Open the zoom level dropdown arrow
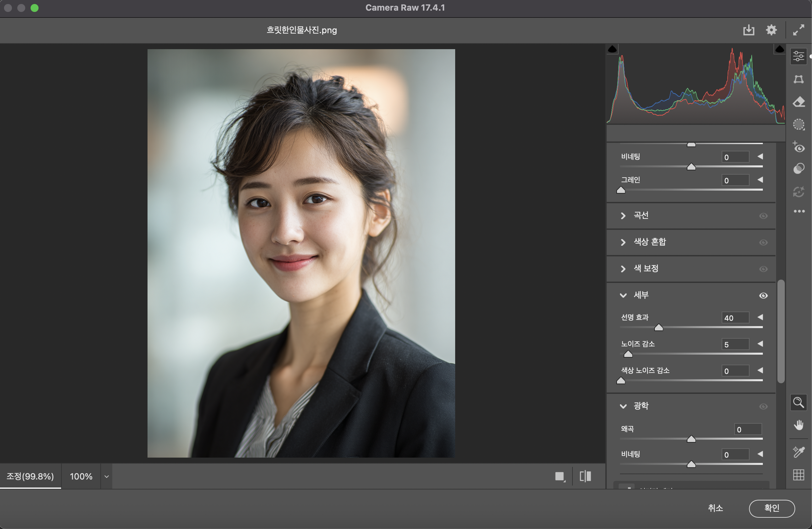Viewport: 812px width, 529px height. [x=106, y=477]
